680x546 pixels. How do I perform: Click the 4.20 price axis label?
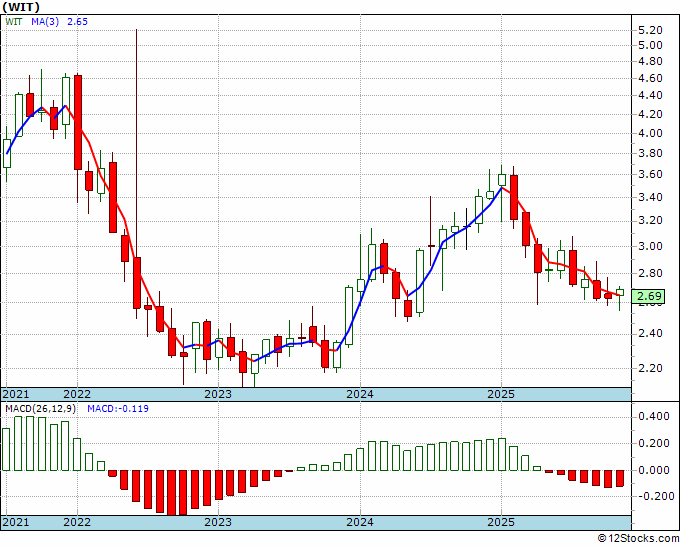coord(650,114)
